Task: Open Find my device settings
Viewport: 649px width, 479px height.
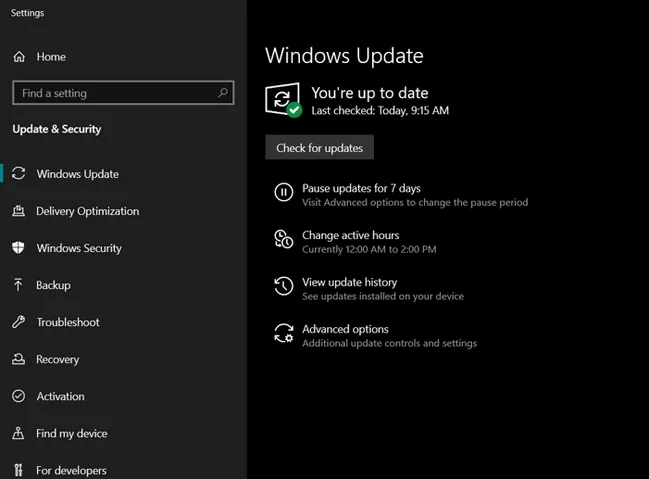Action: pos(72,433)
